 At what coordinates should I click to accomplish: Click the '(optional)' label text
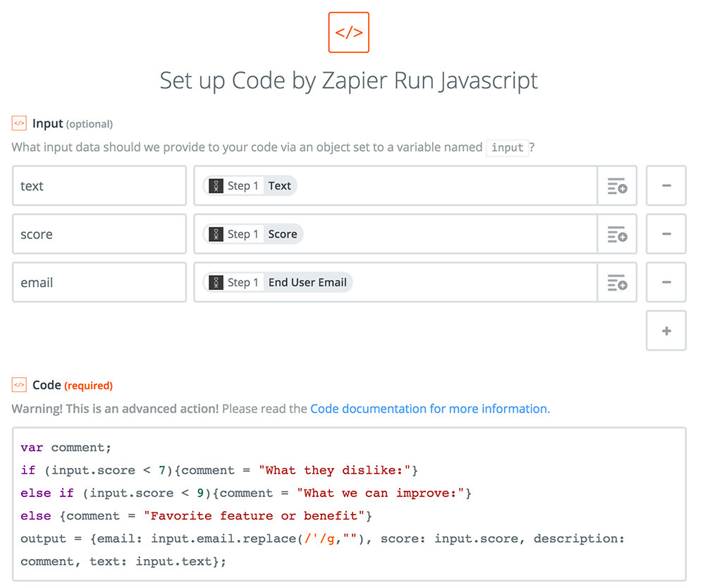90,124
